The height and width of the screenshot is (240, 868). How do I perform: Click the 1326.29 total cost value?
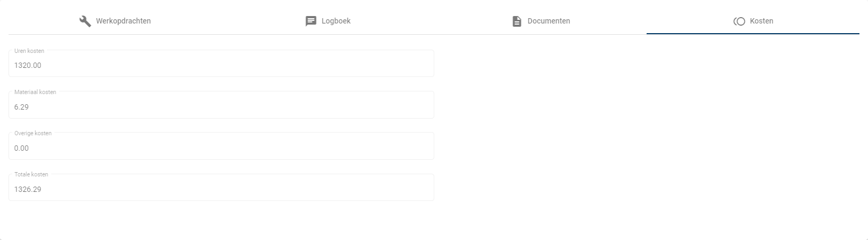[x=28, y=189]
